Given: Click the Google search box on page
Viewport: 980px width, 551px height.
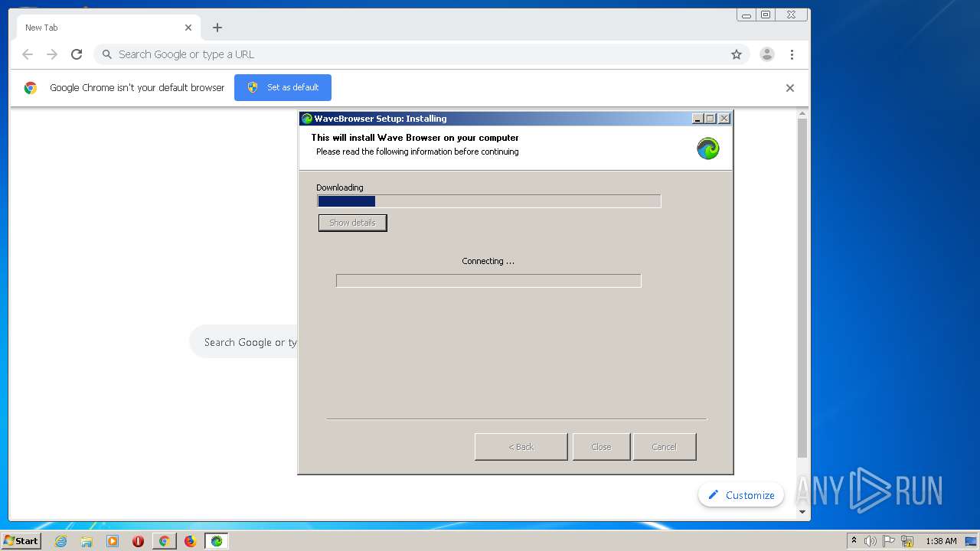Looking at the screenshot, I should pyautogui.click(x=243, y=342).
